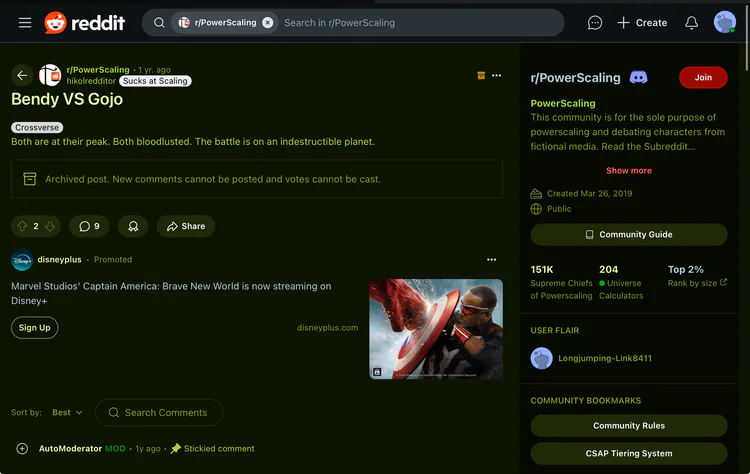Click the Sucks at Scaling flair
This screenshot has height=474, width=750.
[x=155, y=81]
